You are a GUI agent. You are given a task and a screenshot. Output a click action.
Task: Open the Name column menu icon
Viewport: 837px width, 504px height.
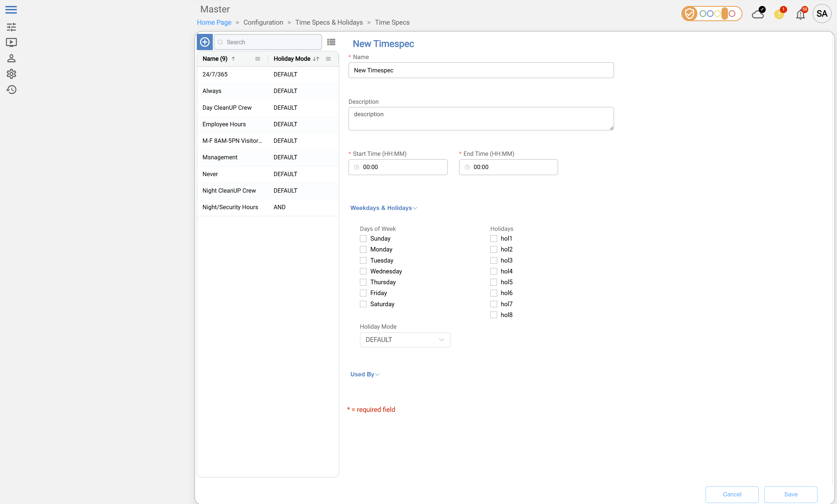(x=257, y=59)
